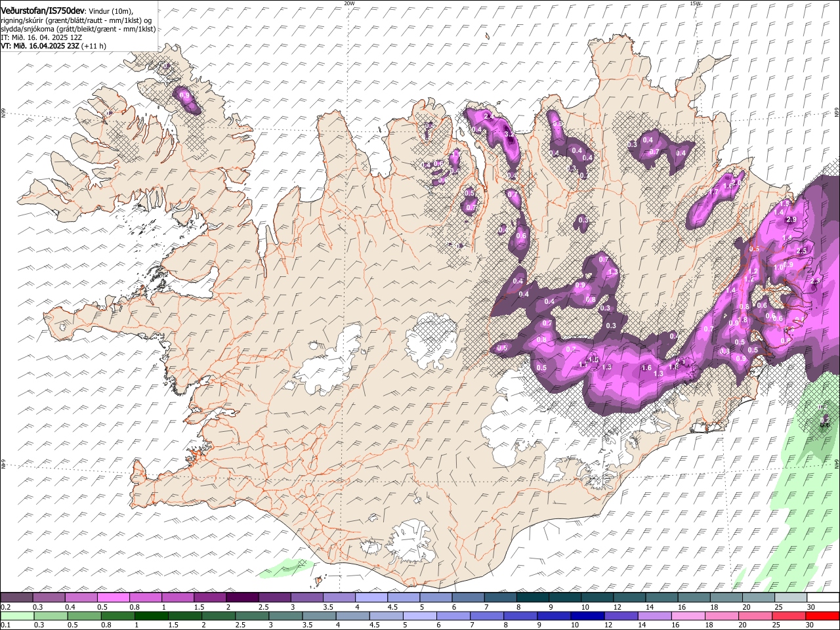
Task: Select the upper legend swatch between 6 and 7
Action: [x=468, y=597]
